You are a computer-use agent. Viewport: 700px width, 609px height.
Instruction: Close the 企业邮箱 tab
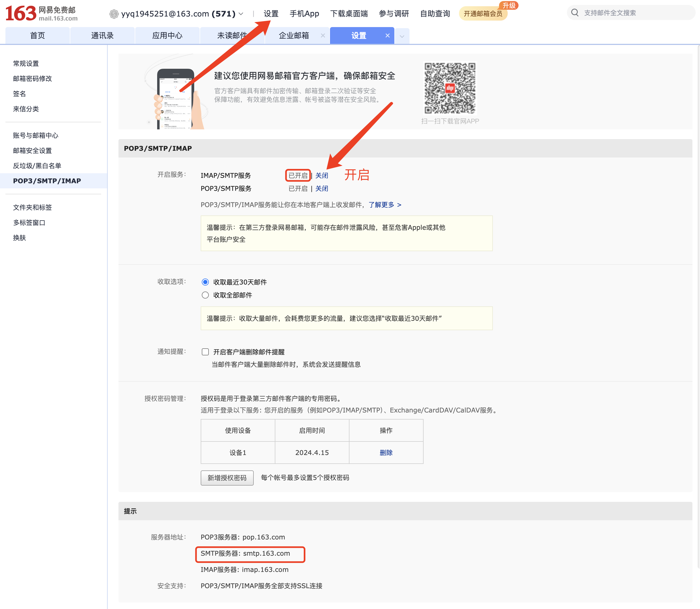pos(323,36)
